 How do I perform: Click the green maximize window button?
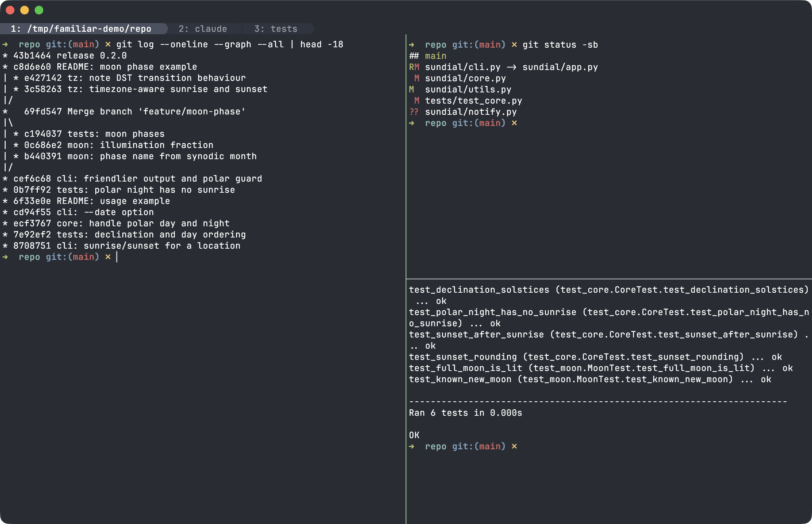point(39,10)
